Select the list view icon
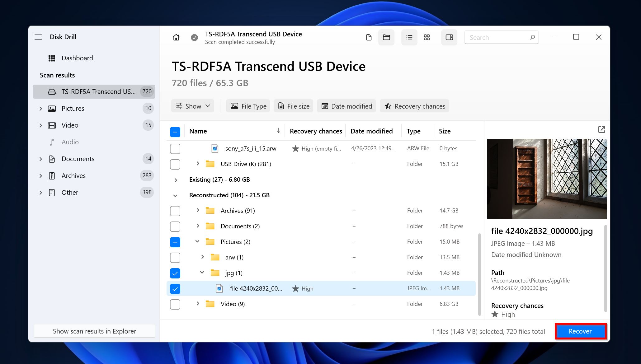Viewport: 641px width, 364px height. pyautogui.click(x=408, y=37)
